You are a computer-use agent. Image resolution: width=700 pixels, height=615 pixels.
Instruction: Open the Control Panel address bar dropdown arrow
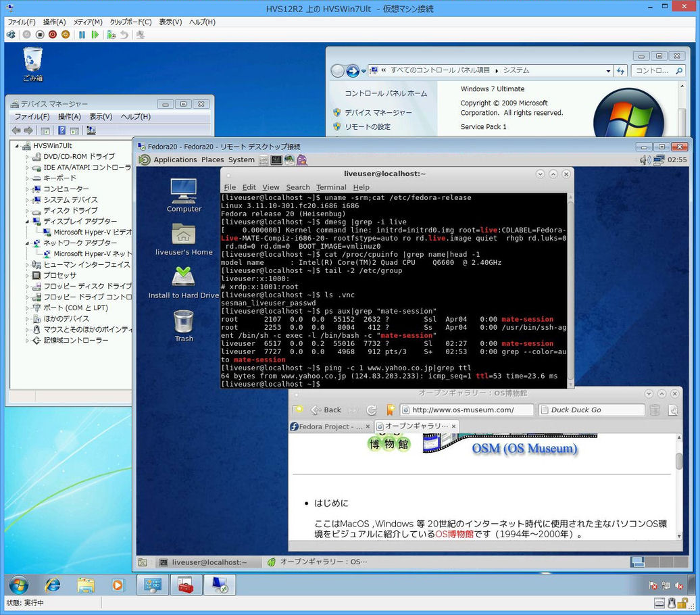[x=608, y=70]
